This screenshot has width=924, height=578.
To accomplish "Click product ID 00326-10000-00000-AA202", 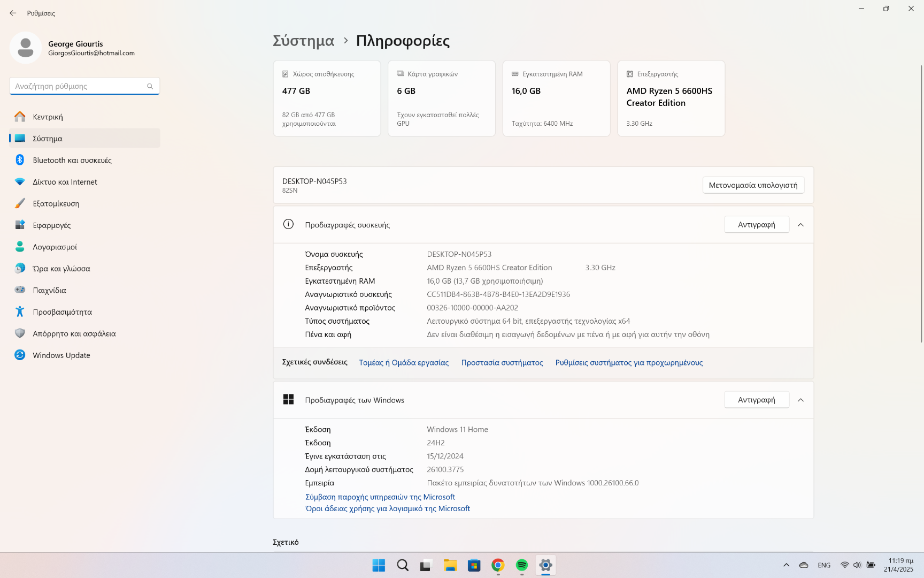I will tap(472, 308).
